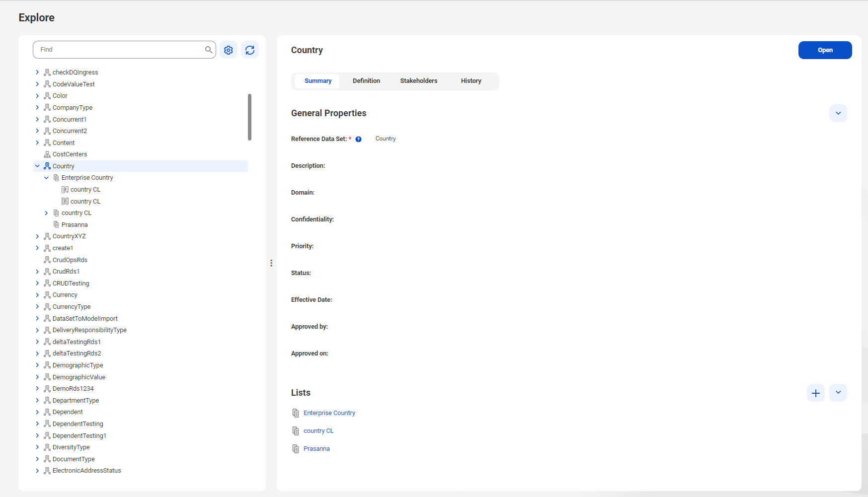The image size is (868, 497).
Task: Select the Concurrent2 tree item
Action: click(x=70, y=131)
